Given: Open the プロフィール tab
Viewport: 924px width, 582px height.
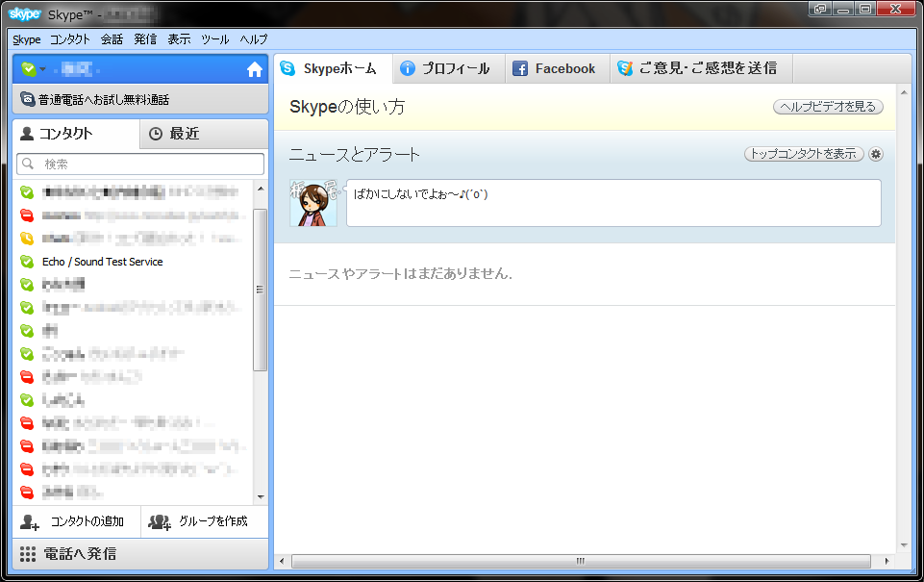Looking at the screenshot, I should point(448,68).
